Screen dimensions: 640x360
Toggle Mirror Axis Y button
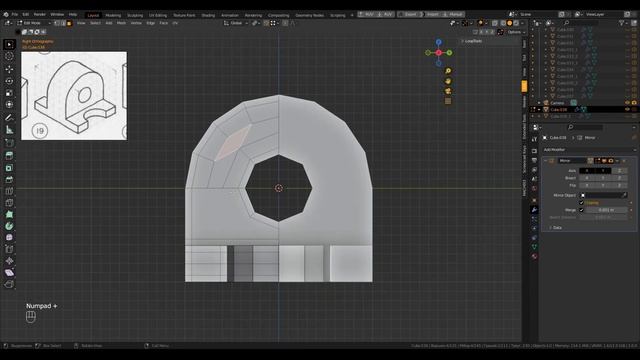[x=603, y=171]
